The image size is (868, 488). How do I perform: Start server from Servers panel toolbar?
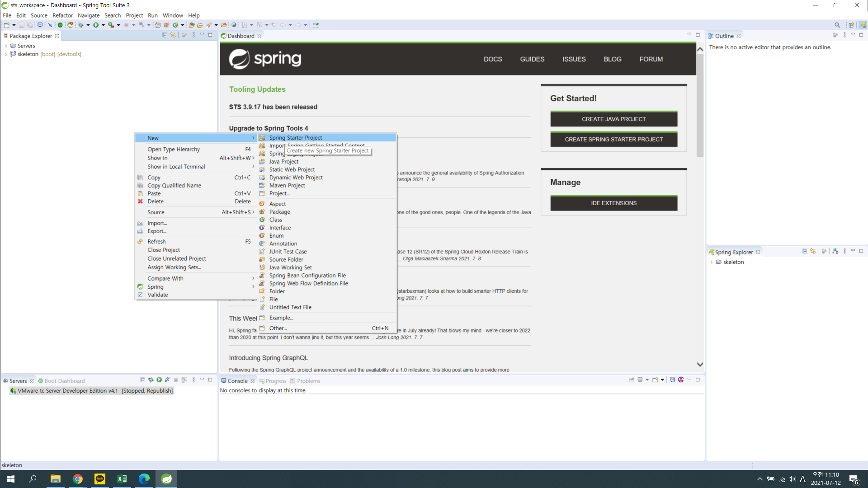click(159, 380)
